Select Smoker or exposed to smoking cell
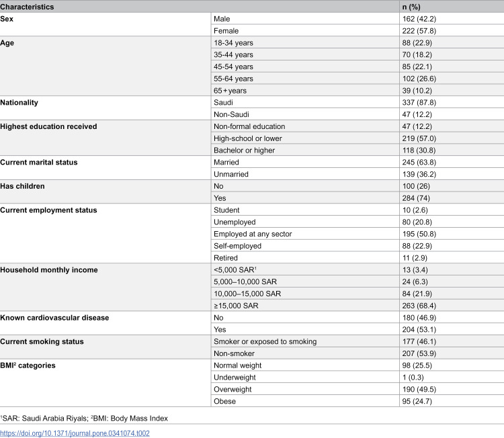The height and width of the screenshot is (438, 504). [x=265, y=341]
